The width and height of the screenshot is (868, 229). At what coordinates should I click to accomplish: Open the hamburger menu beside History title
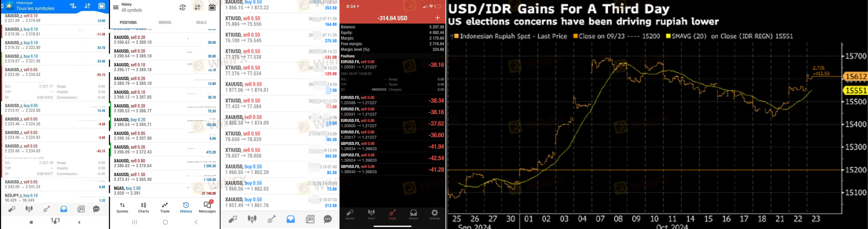pyautogui.click(x=116, y=7)
